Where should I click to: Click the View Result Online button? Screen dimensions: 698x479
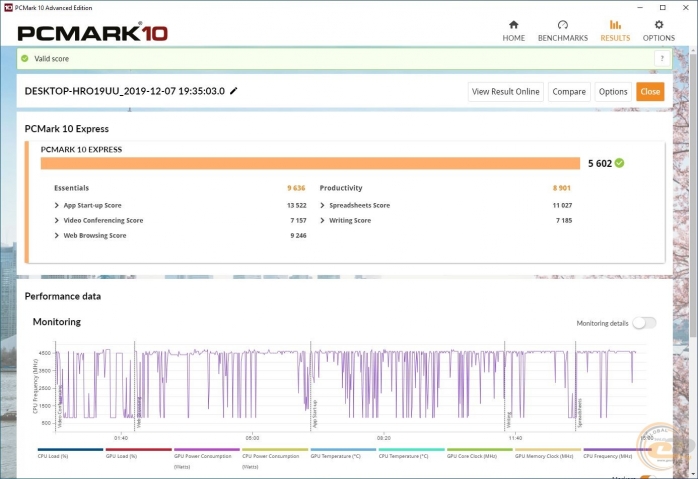tap(505, 92)
